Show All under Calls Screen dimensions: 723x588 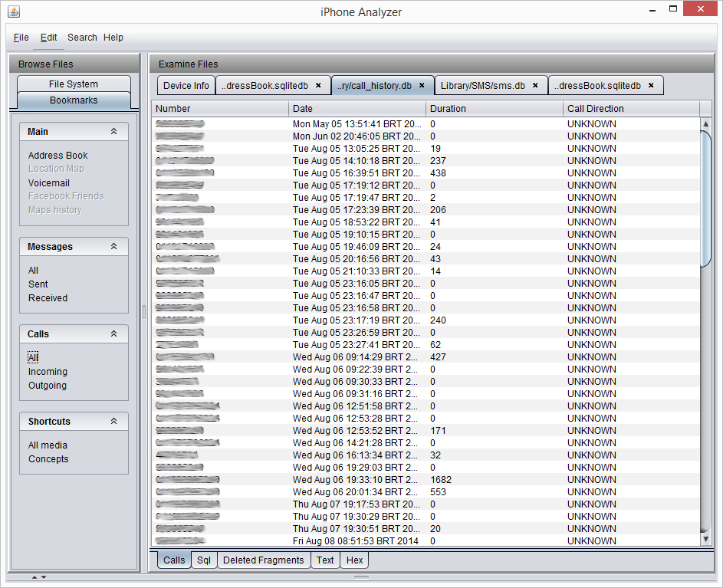click(x=33, y=357)
